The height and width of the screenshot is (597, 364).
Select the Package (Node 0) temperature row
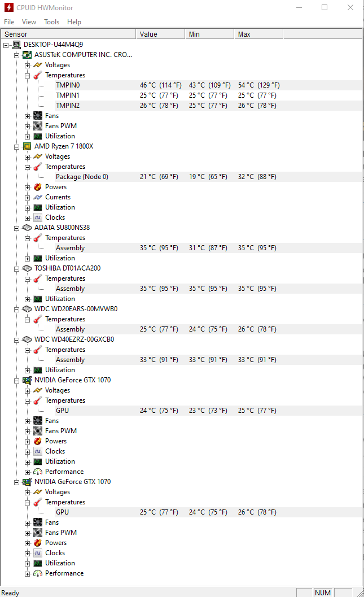(x=82, y=177)
